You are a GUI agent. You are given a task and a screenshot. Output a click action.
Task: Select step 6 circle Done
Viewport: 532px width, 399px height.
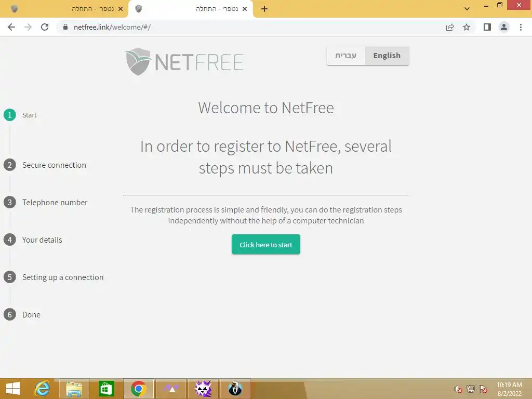coord(10,314)
